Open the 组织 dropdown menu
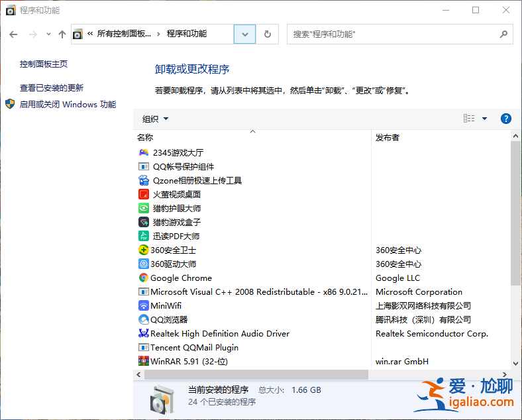The width and height of the screenshot is (522, 420). tap(156, 119)
